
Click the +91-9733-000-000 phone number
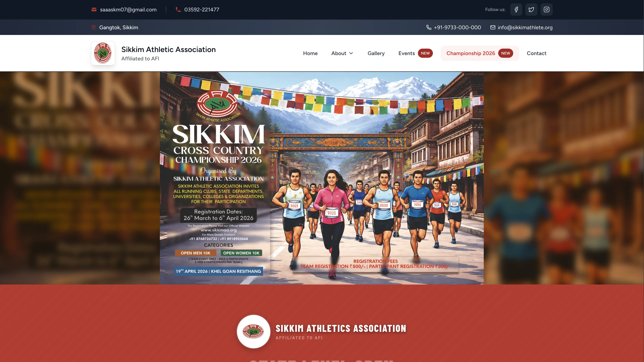[x=457, y=27]
